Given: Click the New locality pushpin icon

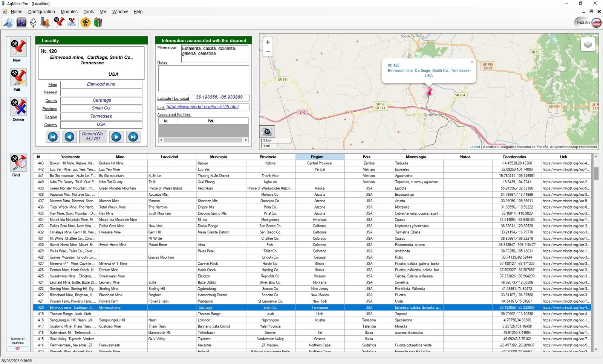Looking at the screenshot, I should click(x=18, y=48).
